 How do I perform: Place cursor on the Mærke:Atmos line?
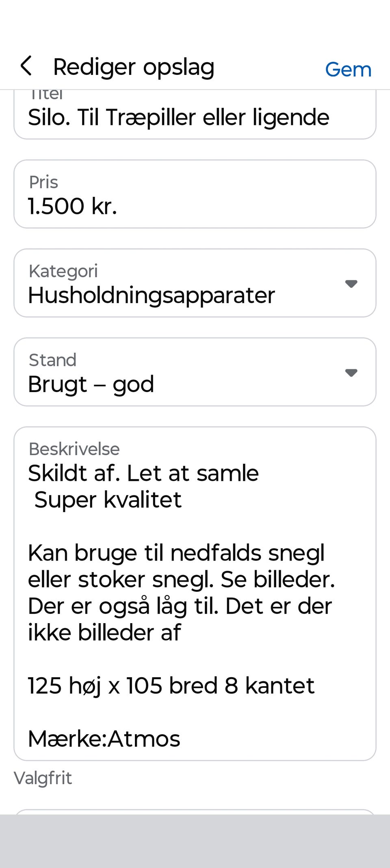[104, 739]
